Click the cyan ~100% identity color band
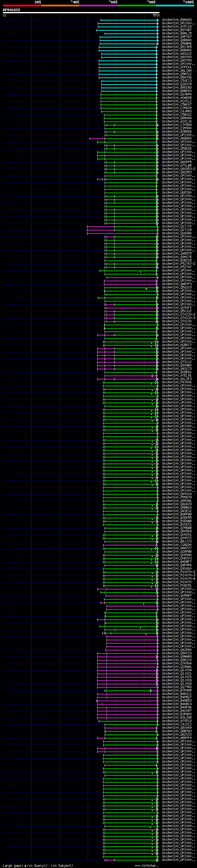Image resolution: width=197 pixels, height=868 pixels. [175, 6]
